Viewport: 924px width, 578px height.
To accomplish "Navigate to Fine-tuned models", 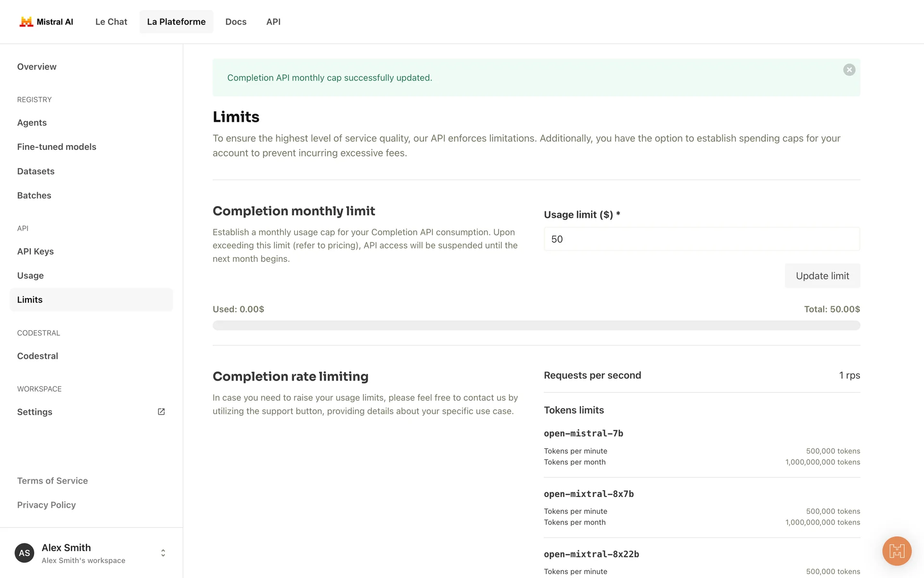I will click(x=57, y=147).
